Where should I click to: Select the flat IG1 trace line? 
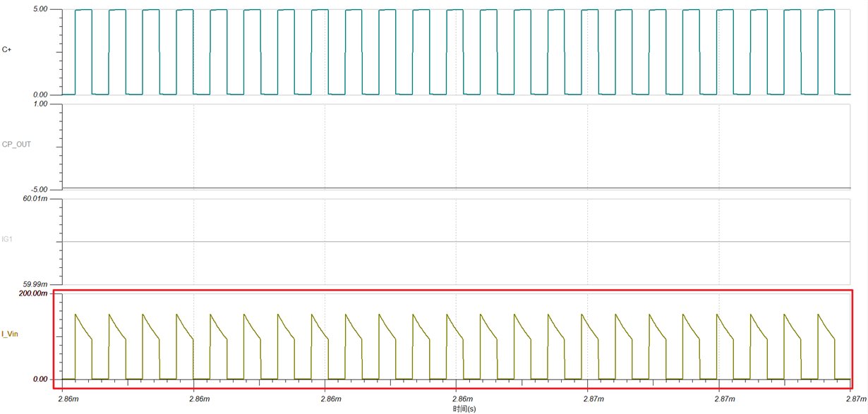coord(456,241)
